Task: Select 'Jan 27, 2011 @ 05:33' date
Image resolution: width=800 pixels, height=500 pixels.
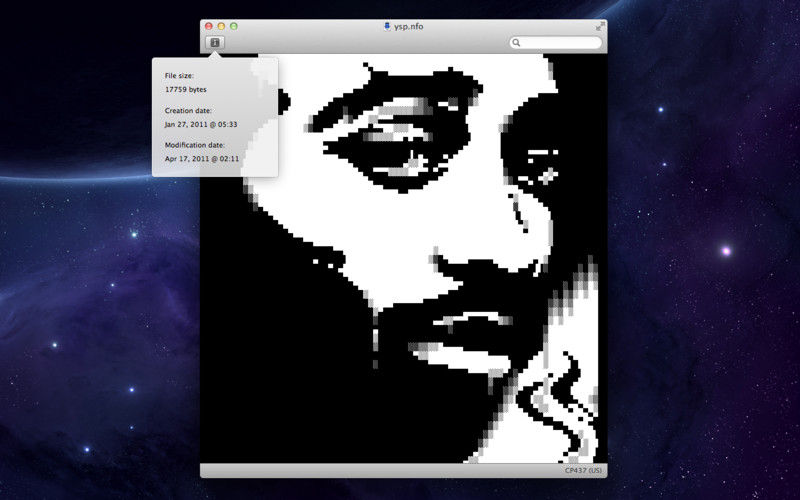Action: [201, 124]
